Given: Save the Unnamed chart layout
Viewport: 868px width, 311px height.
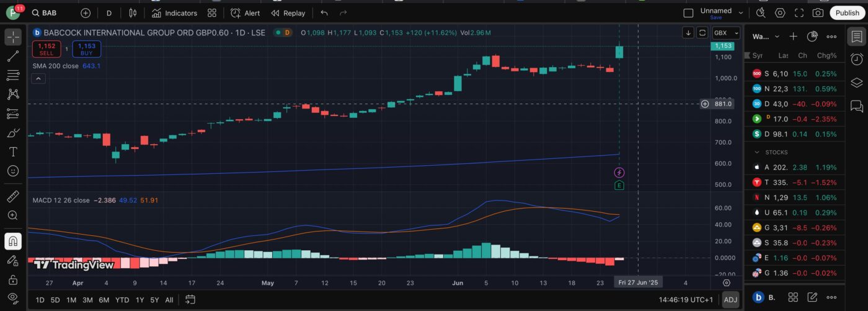Looking at the screenshot, I should (716, 17).
